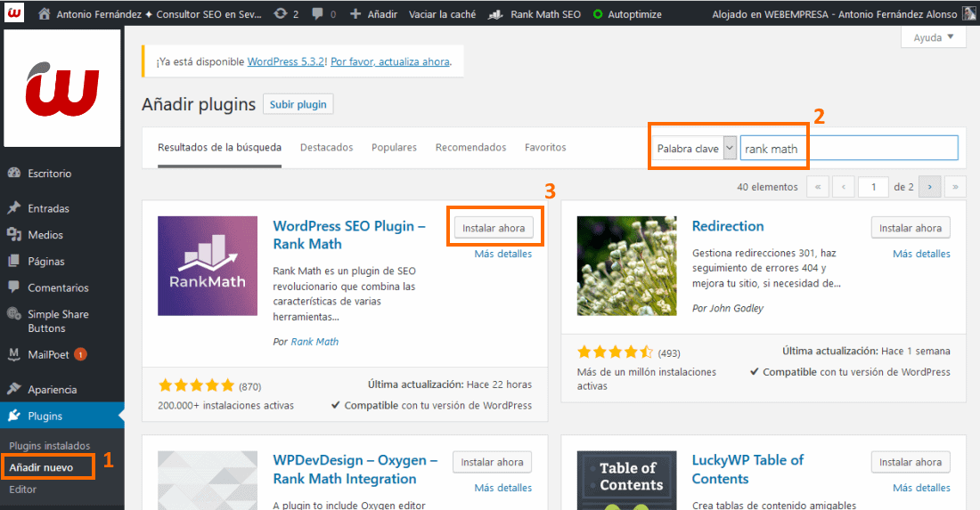Switch to the Destacados tab
This screenshot has width=980, height=510.
326,148
